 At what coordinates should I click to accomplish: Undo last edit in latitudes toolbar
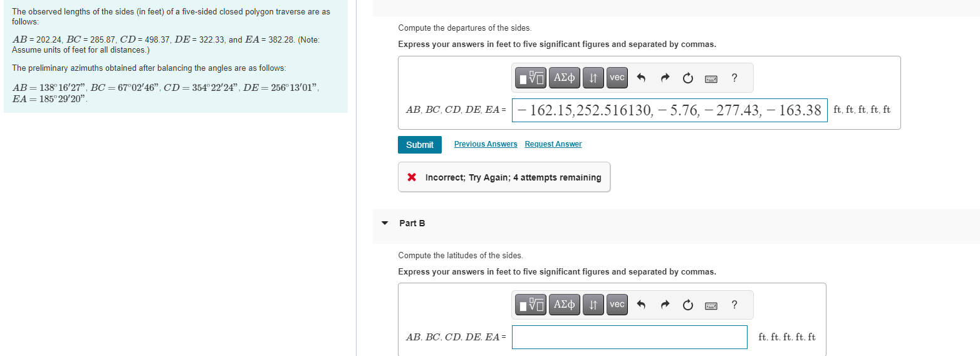[640, 305]
